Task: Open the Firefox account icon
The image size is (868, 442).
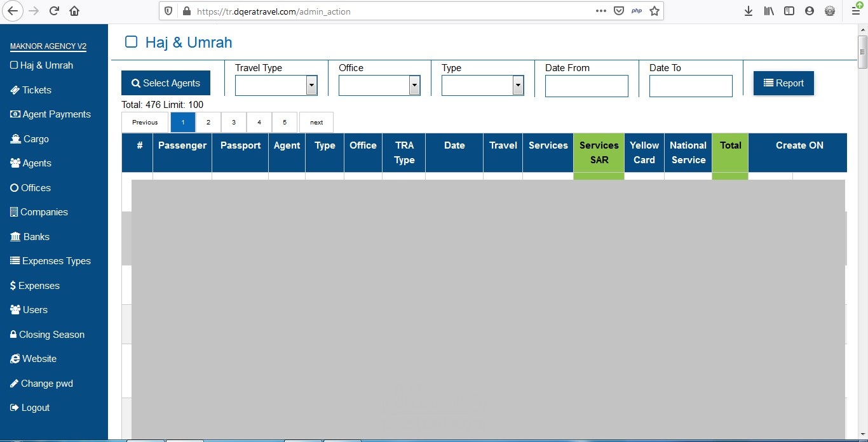Action: (810, 11)
